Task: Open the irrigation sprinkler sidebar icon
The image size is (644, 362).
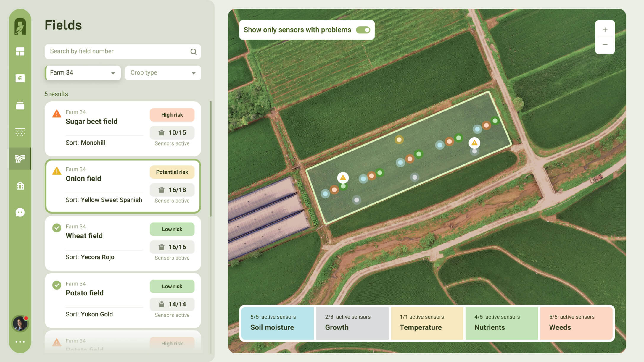Action: click(20, 132)
